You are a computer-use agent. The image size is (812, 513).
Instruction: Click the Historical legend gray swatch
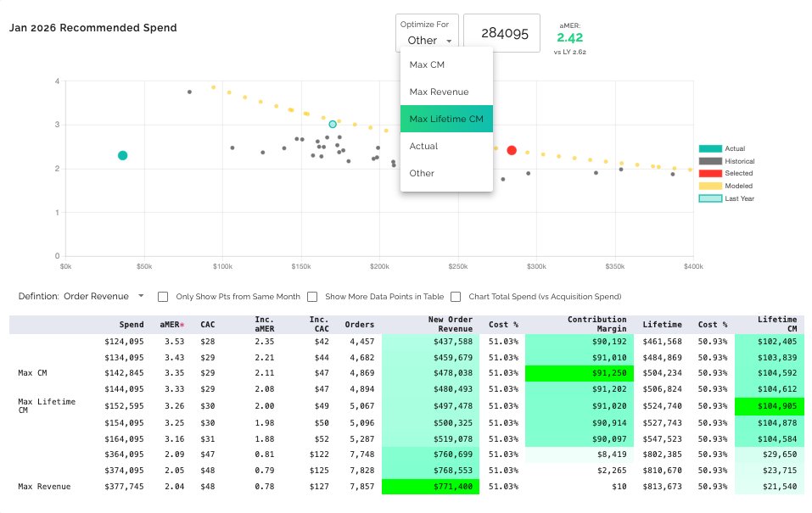tap(710, 161)
